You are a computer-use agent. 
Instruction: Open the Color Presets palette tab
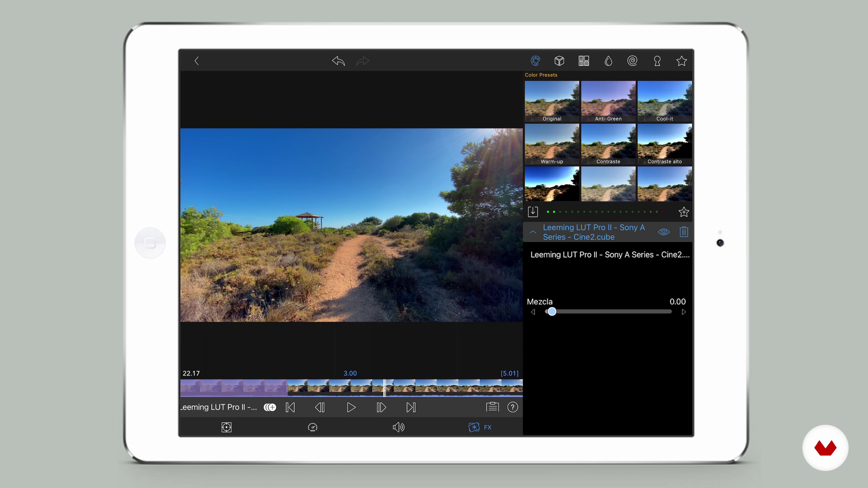[535, 61]
